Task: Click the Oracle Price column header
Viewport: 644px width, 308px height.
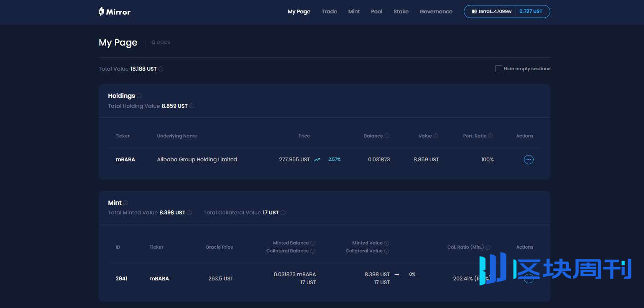Action: pyautogui.click(x=219, y=247)
